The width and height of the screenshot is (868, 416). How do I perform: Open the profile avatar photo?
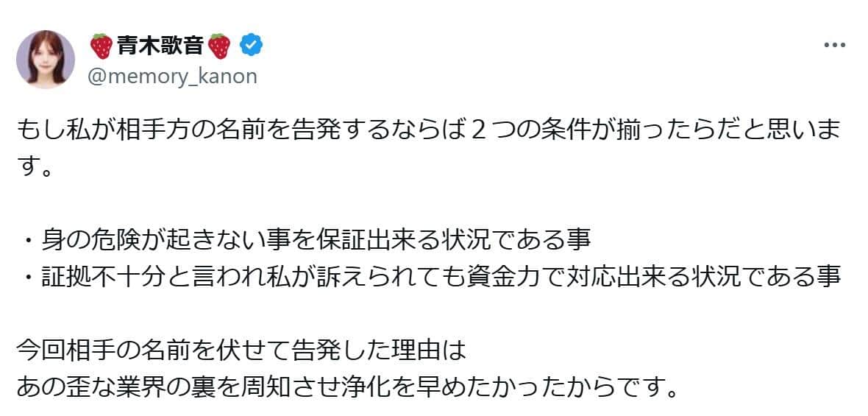point(46,59)
